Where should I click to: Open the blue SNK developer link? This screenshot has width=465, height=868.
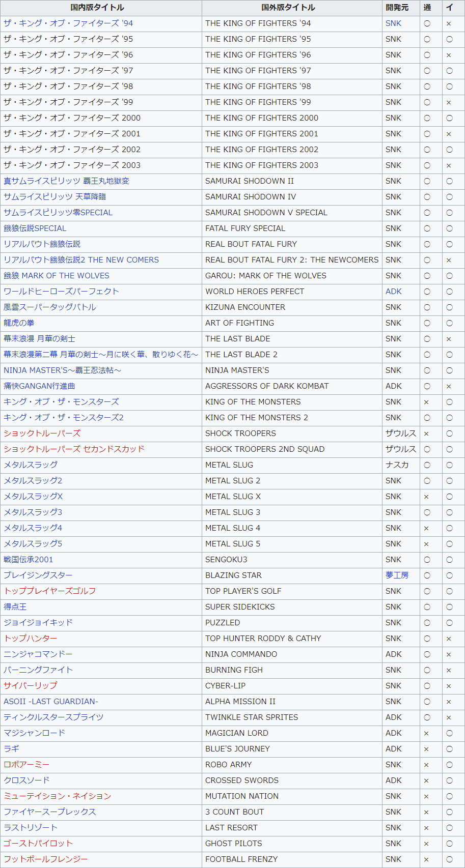click(393, 23)
